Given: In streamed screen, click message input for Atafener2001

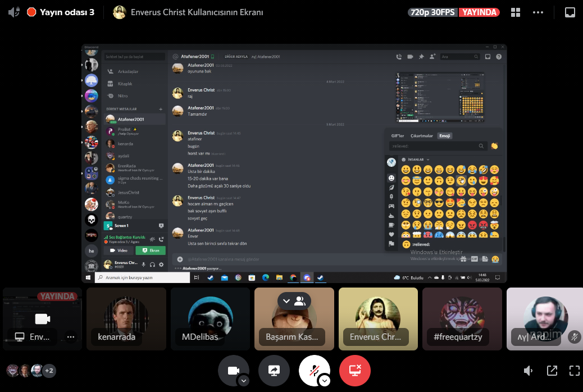Looking at the screenshot, I should (x=316, y=259).
